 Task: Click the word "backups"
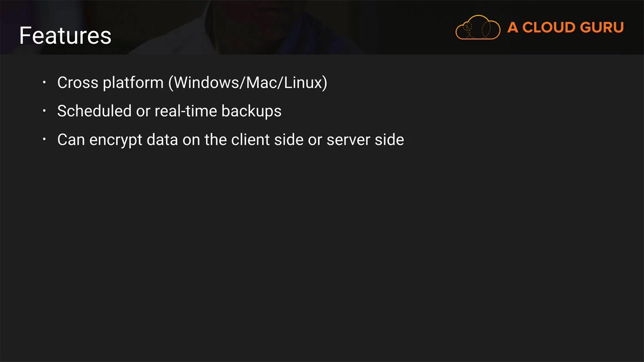coord(251,111)
